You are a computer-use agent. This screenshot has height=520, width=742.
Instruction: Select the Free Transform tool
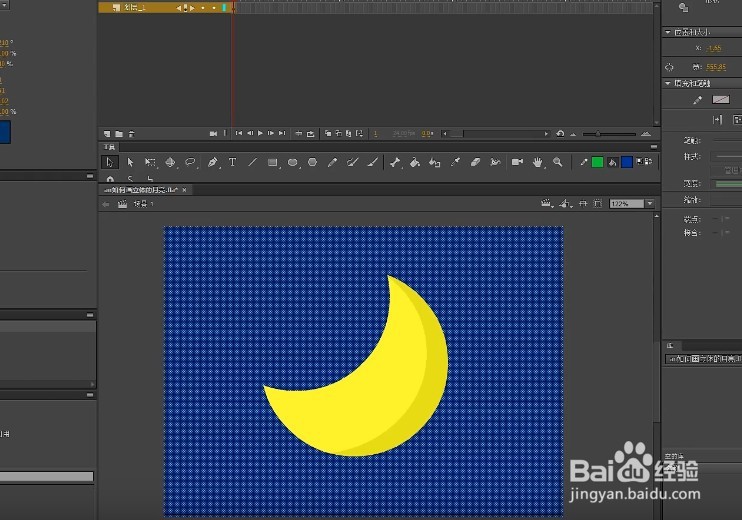pos(150,162)
